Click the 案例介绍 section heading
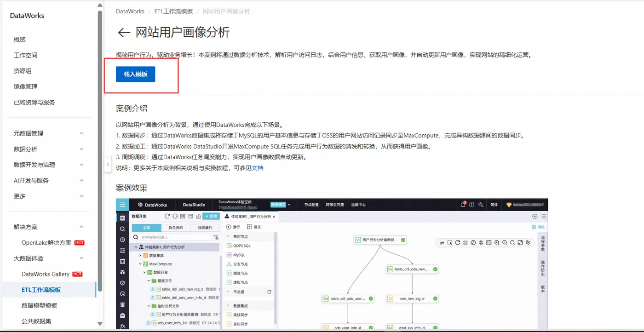This screenshot has width=644, height=332. click(132, 109)
